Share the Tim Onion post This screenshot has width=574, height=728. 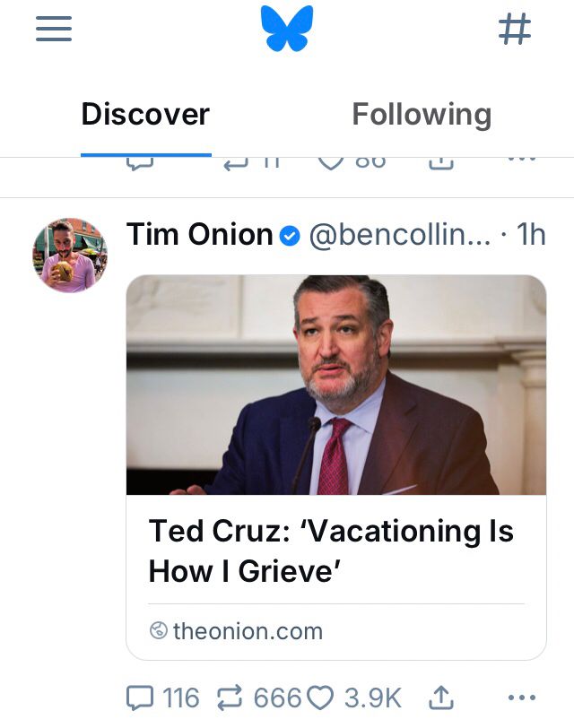click(441, 698)
